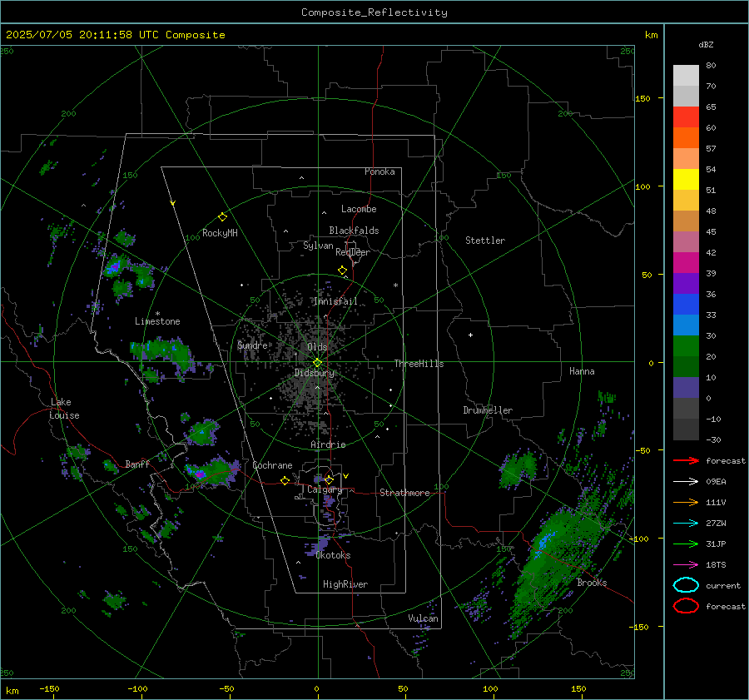Screen dimensions: 749x700
Task: Click the yellow diamond marker beside RockyMH
Action: [x=222, y=217]
